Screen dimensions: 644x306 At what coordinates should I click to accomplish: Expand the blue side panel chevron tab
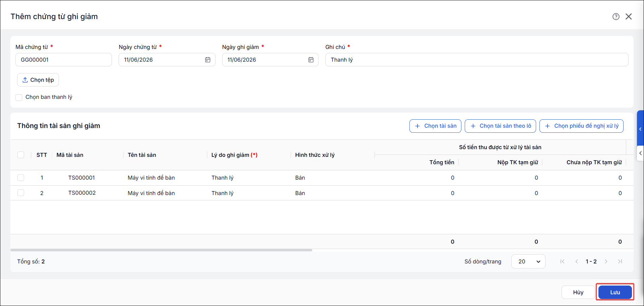click(640, 129)
